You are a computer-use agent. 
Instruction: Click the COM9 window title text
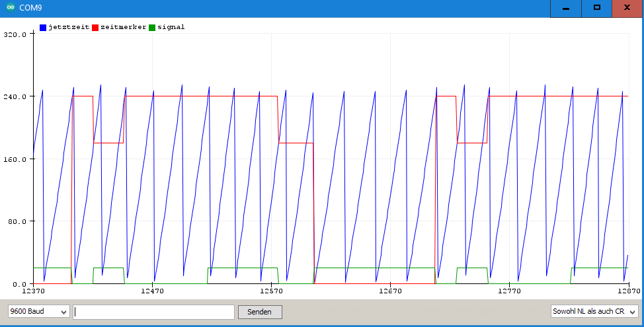tap(31, 8)
